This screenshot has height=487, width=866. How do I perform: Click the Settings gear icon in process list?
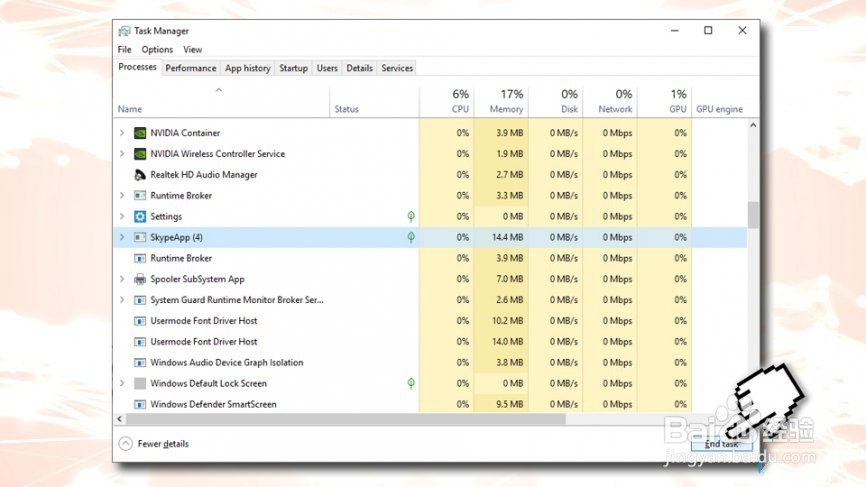(x=140, y=216)
